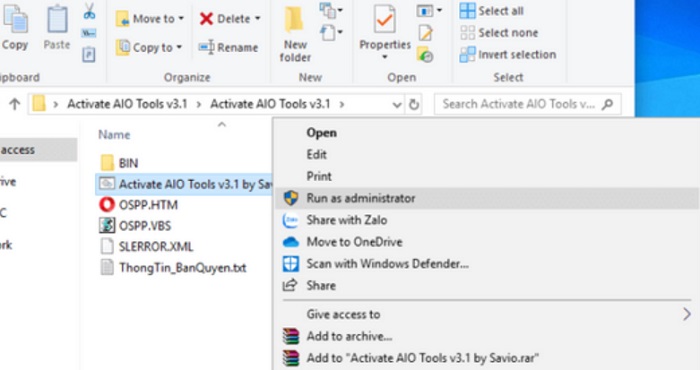Select the OSPP.VBS script file

point(135,225)
